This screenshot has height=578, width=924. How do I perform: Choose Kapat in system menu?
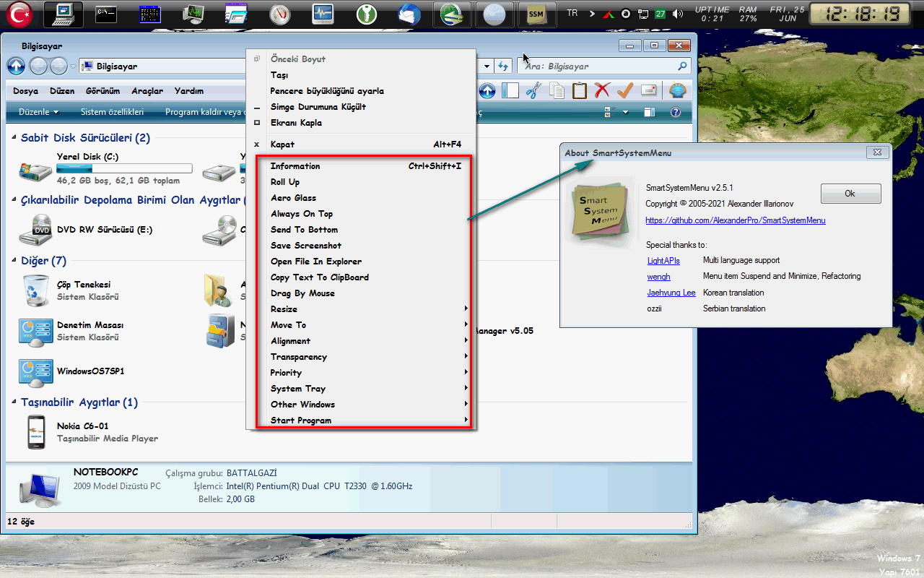[362, 144]
